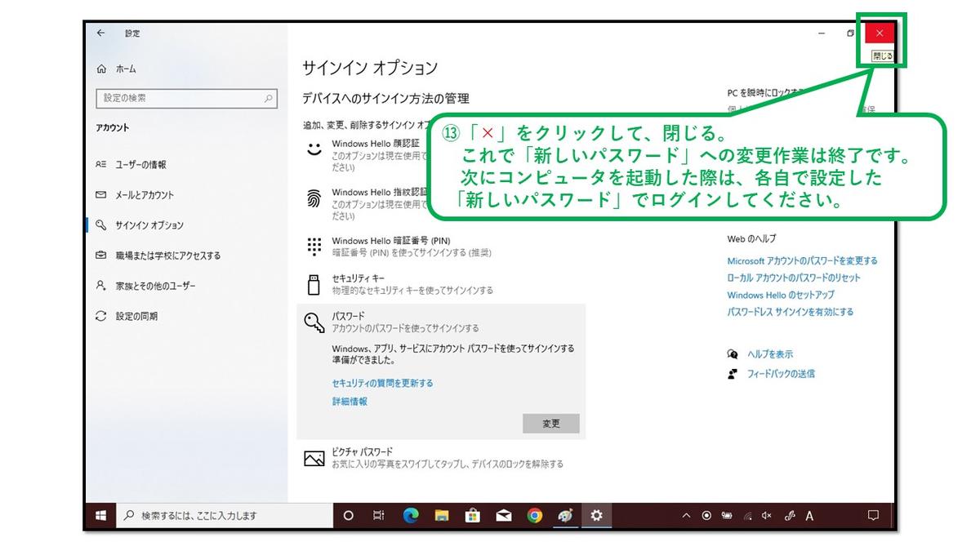980x551 pixels.
Task: Select サインイン オプション in sidebar
Action: pyautogui.click(x=140, y=224)
